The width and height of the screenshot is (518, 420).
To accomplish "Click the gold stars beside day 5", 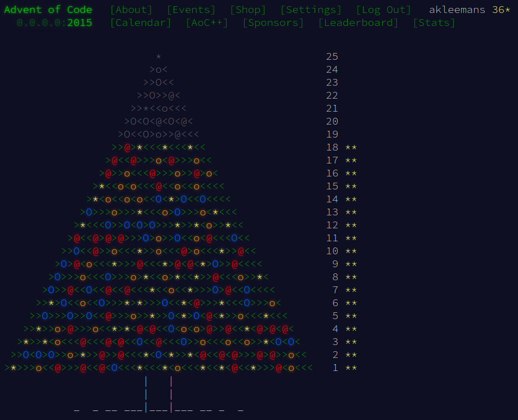I will 351,316.
